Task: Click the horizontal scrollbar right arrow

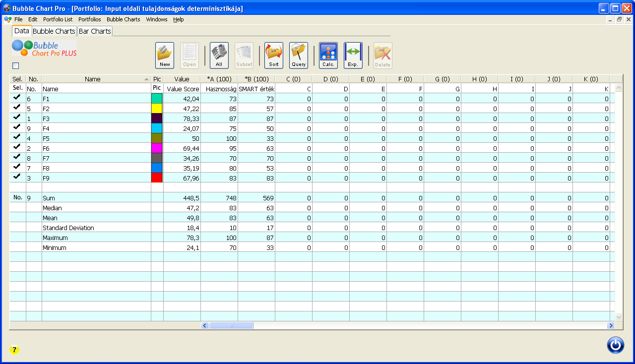Action: tap(611, 325)
